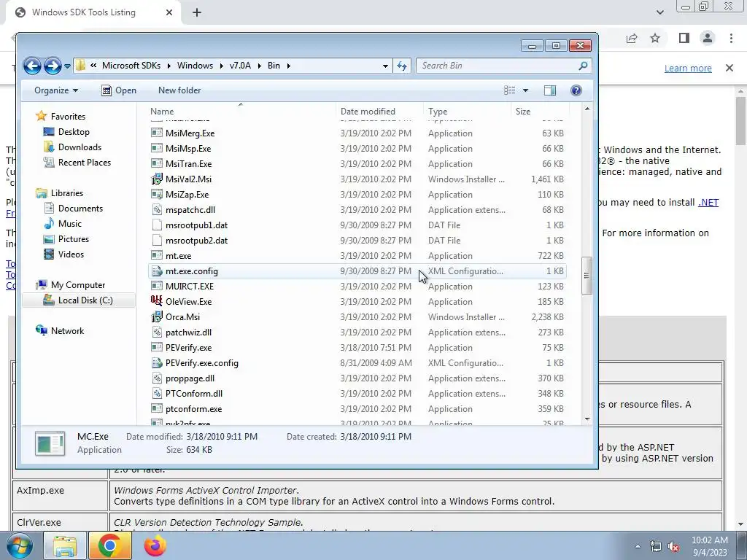Refresh the Bin folder view
Image resolution: width=747 pixels, height=560 pixels.
402,66
